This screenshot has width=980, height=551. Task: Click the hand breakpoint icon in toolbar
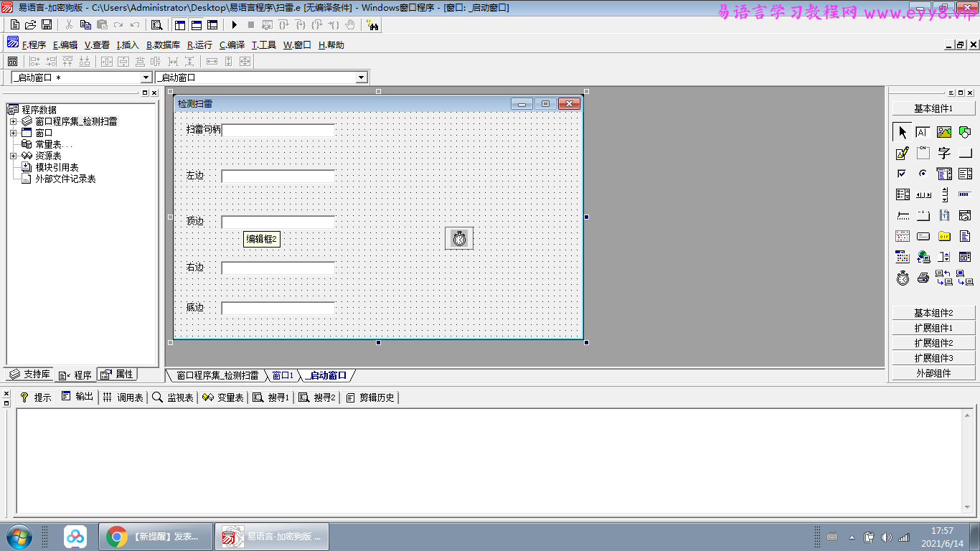(350, 25)
